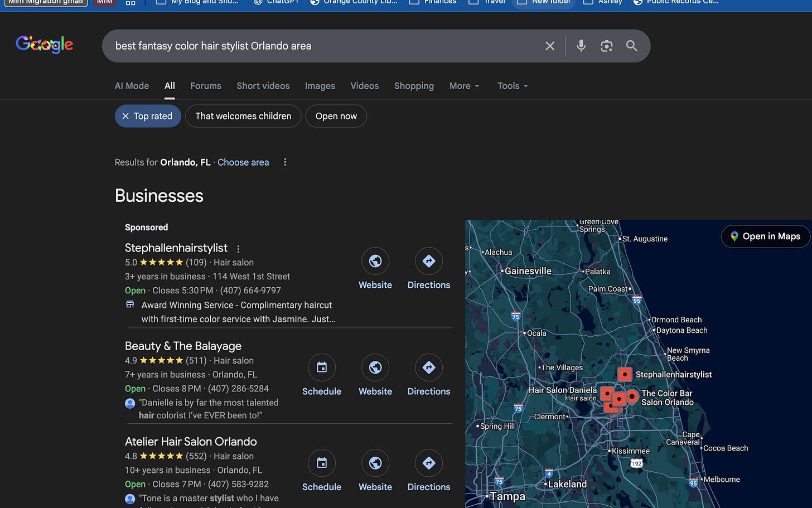Open Beauty & The Balayage listing title
The height and width of the screenshot is (508, 812).
click(x=183, y=346)
